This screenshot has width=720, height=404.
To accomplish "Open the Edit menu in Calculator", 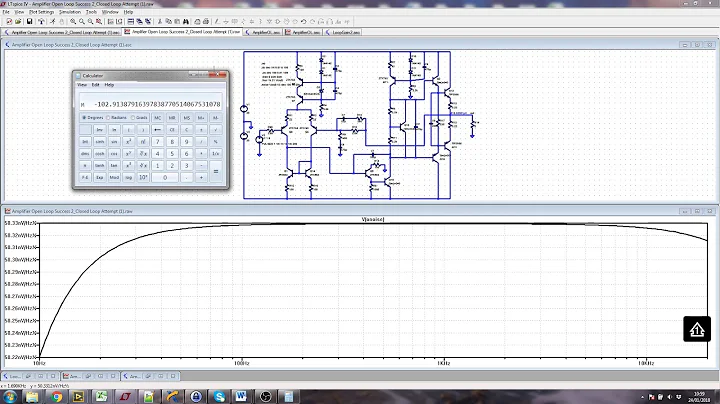I will tap(96, 85).
